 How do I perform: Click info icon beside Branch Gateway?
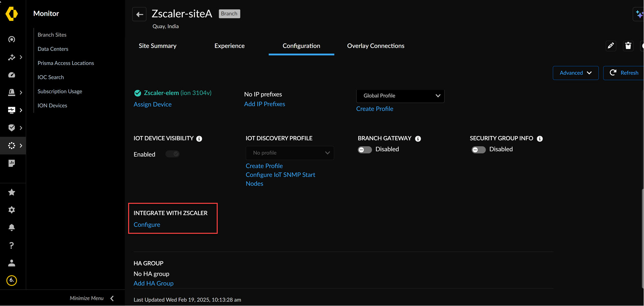(x=418, y=139)
